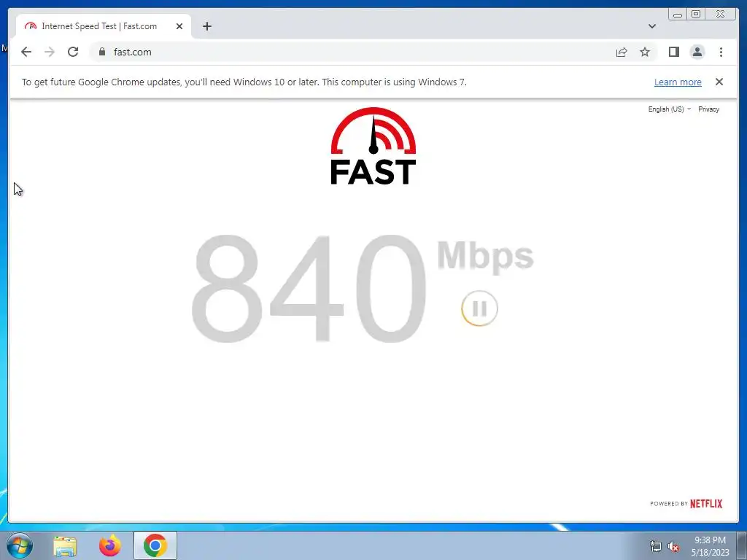747x560 pixels.
Task: Open a new tab with the plus button
Action: 206,26
